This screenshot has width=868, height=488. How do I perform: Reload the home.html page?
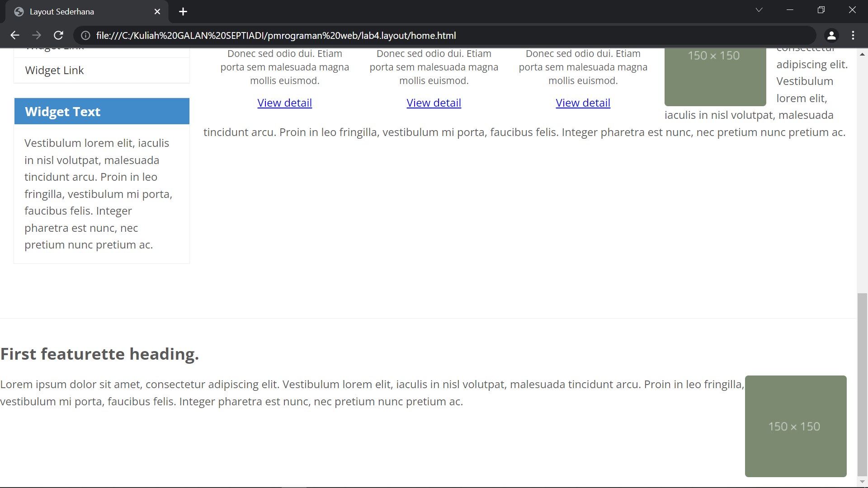58,35
